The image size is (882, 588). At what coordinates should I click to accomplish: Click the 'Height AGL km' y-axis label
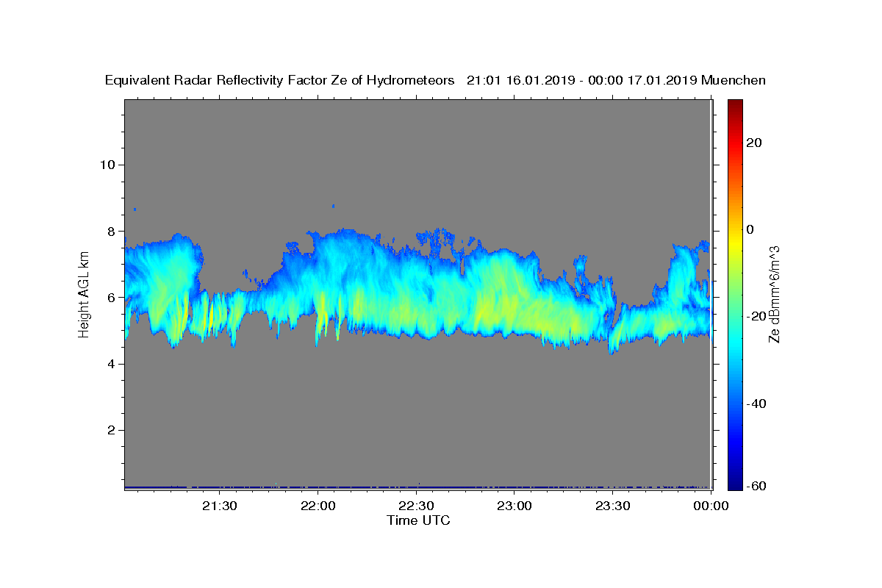pyautogui.click(x=85, y=294)
